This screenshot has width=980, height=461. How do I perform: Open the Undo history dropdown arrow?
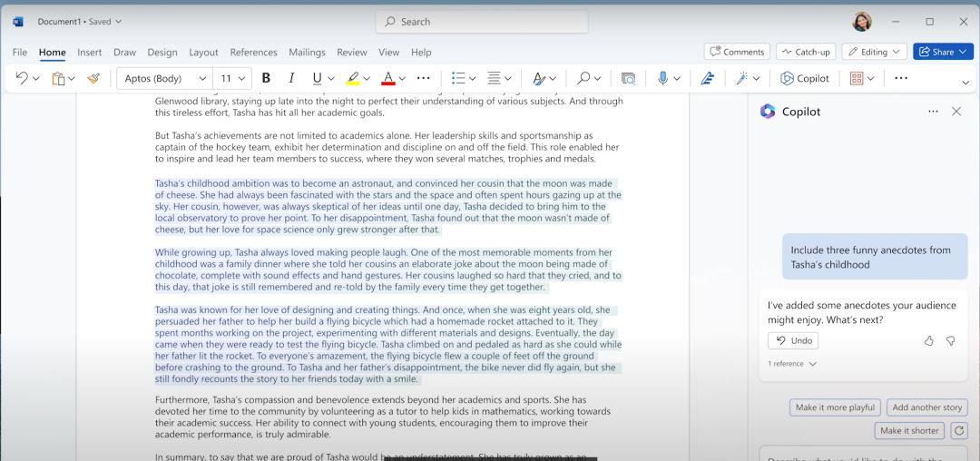pyautogui.click(x=35, y=79)
